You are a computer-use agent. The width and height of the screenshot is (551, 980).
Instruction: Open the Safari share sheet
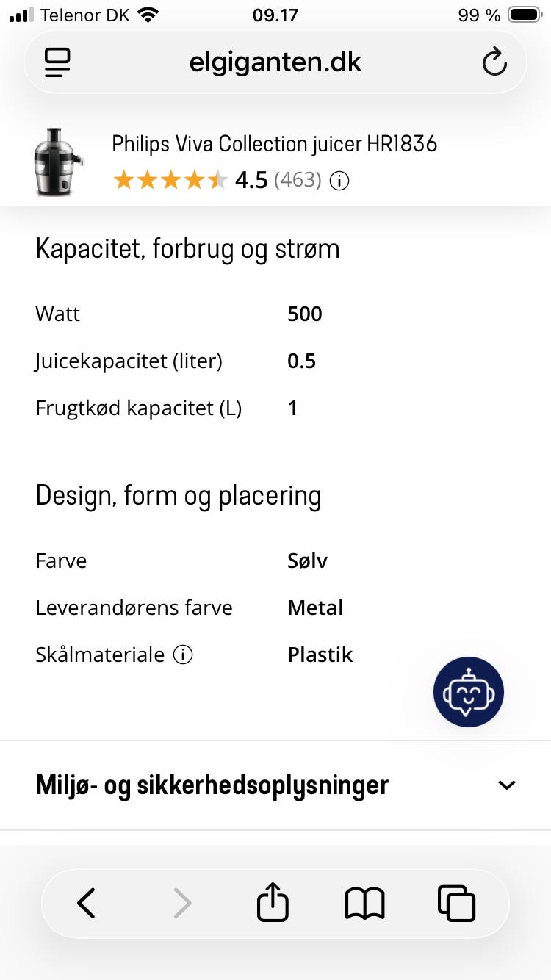[273, 901]
